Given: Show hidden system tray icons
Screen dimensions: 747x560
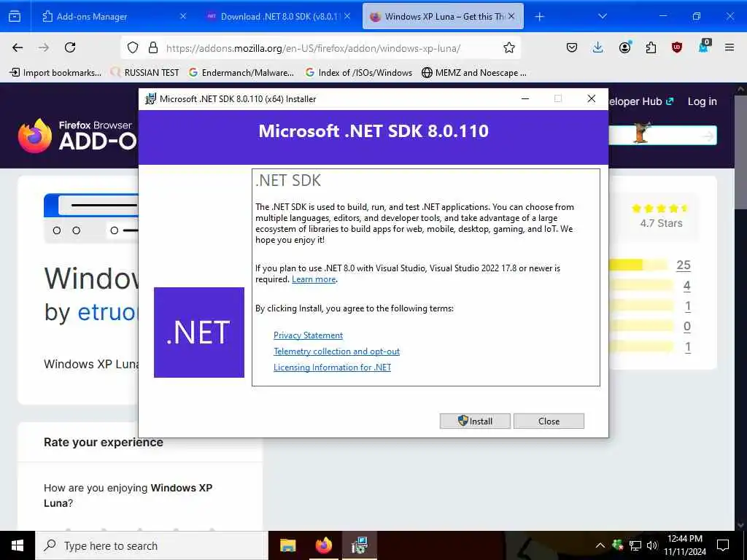Looking at the screenshot, I should 600,545.
